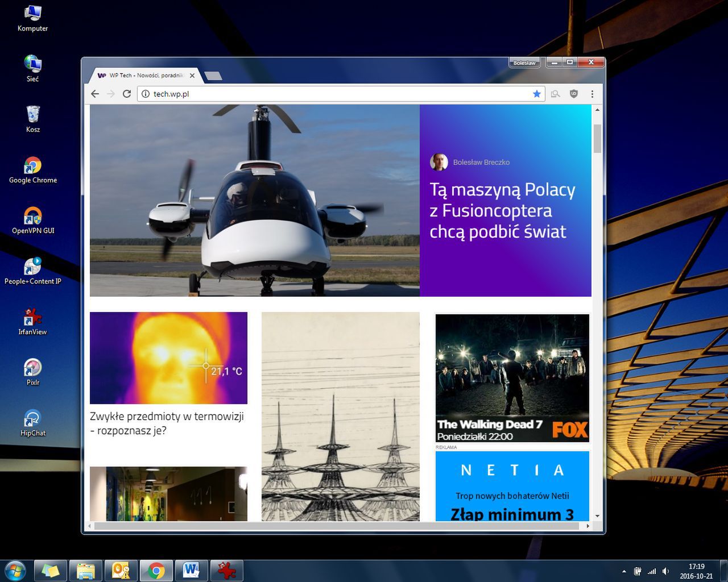Click The Walking Dead 7 FOX ad
The width and height of the screenshot is (728, 582).
pyautogui.click(x=512, y=378)
